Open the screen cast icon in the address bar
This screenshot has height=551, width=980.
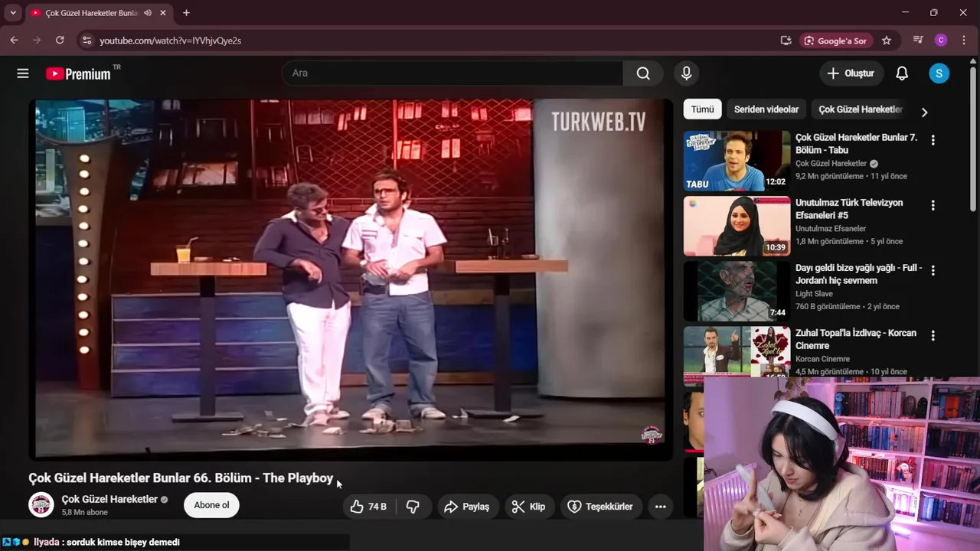click(786, 41)
